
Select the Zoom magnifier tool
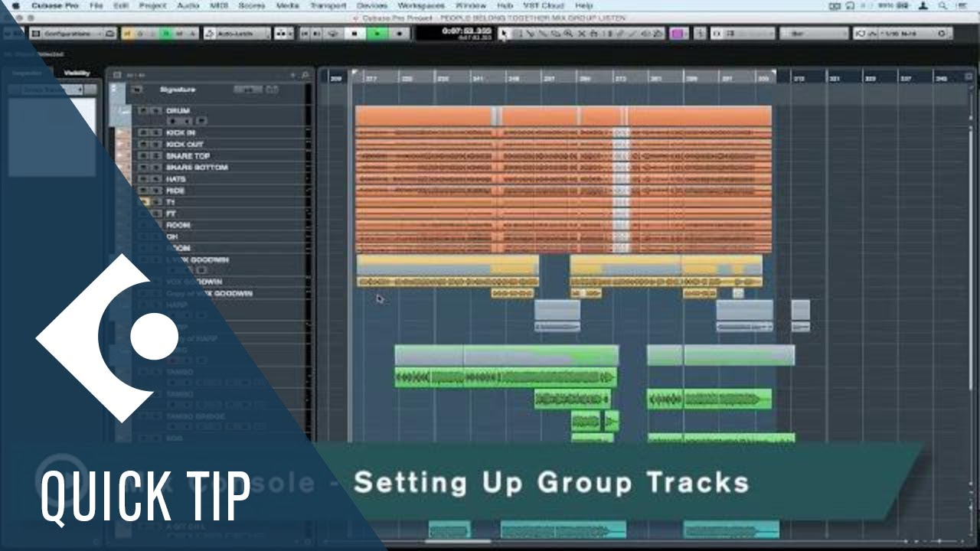pos(569,34)
